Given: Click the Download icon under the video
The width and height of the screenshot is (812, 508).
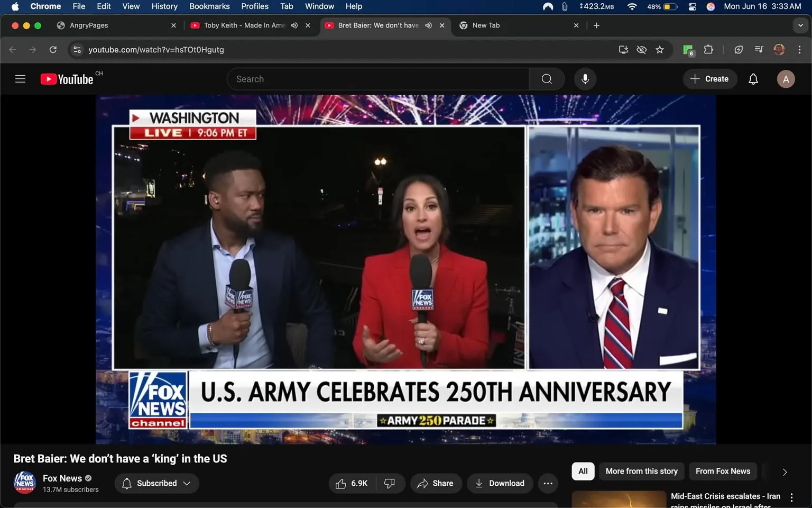Looking at the screenshot, I should (478, 483).
